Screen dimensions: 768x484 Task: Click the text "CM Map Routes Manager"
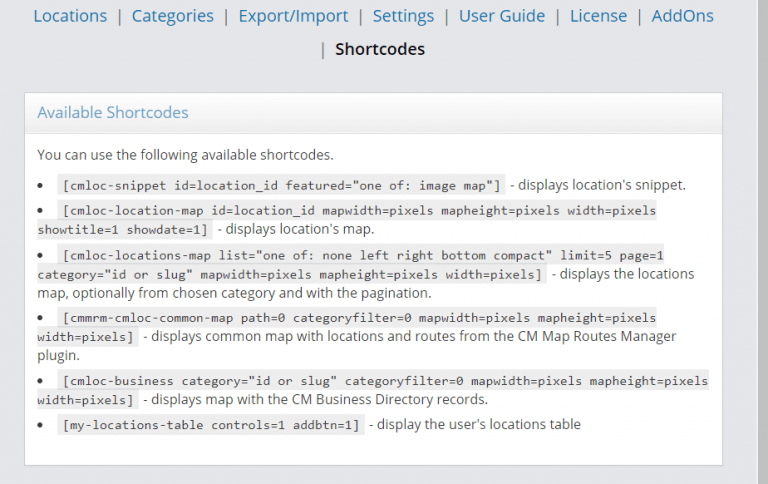(x=596, y=336)
